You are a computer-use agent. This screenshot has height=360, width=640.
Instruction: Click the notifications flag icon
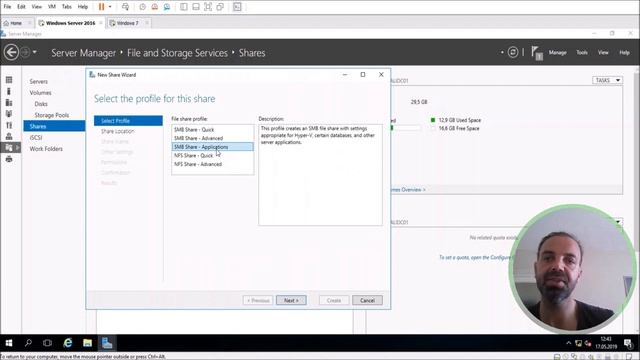pos(537,53)
